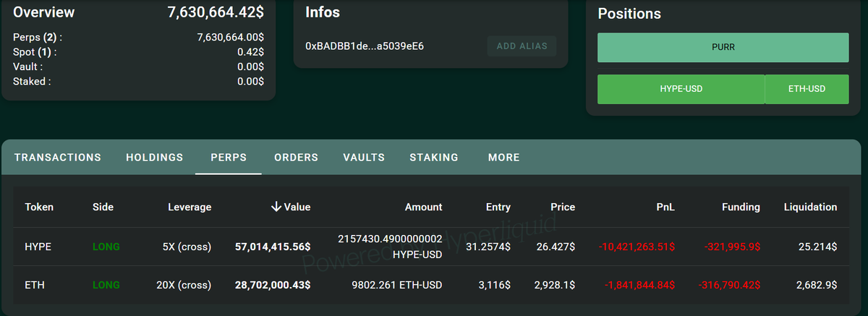Select the PERPS tab
Screen dimensions: 868x316
pos(229,157)
